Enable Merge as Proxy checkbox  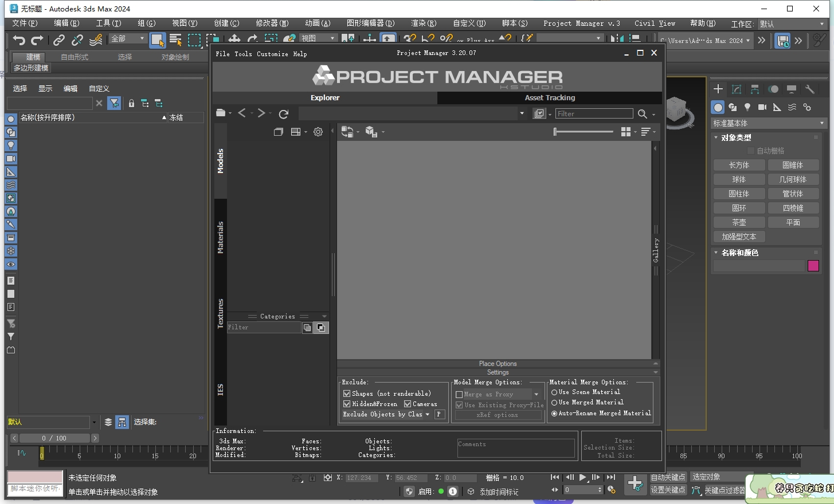tap(459, 395)
